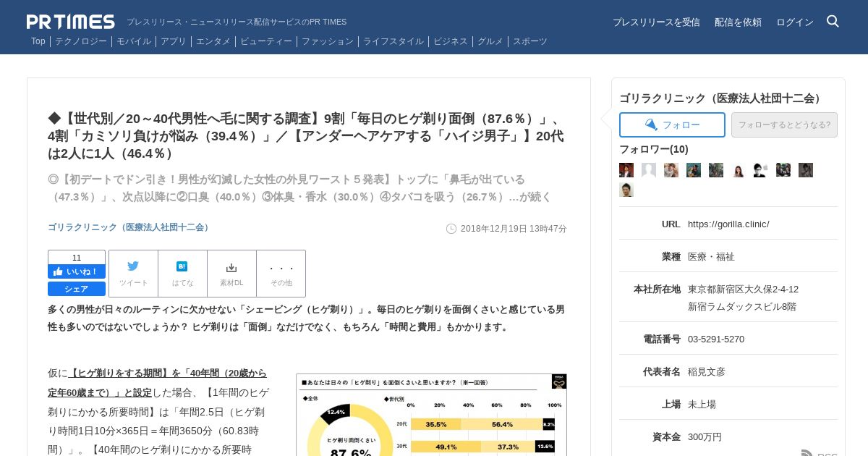Open the seventh follower avatar
The width and height of the screenshot is (868, 456).
761,170
